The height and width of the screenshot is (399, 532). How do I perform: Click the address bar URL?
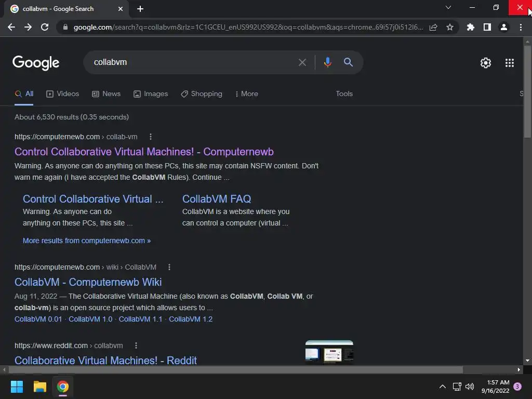(x=248, y=27)
